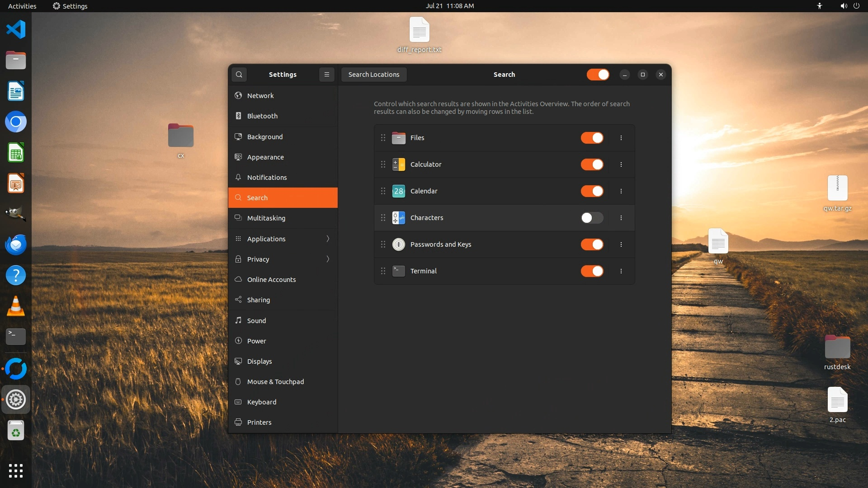The height and width of the screenshot is (488, 868).
Task: Open three-dot menu for Files row
Action: (621, 138)
